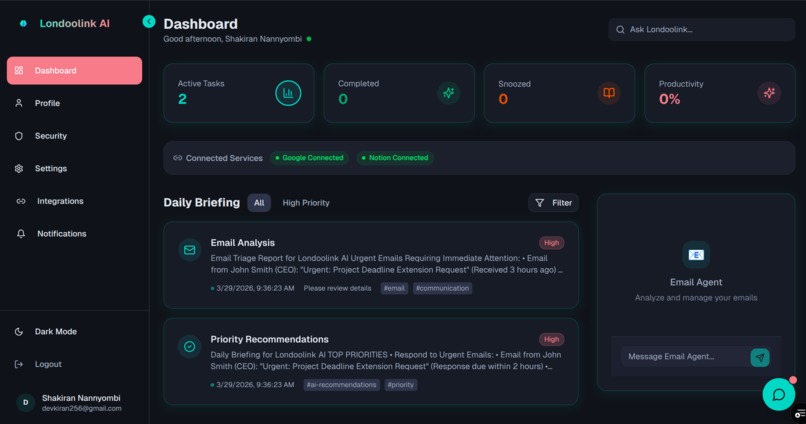Click the Active Tasks bar chart icon
806x424 pixels.
[x=288, y=93]
